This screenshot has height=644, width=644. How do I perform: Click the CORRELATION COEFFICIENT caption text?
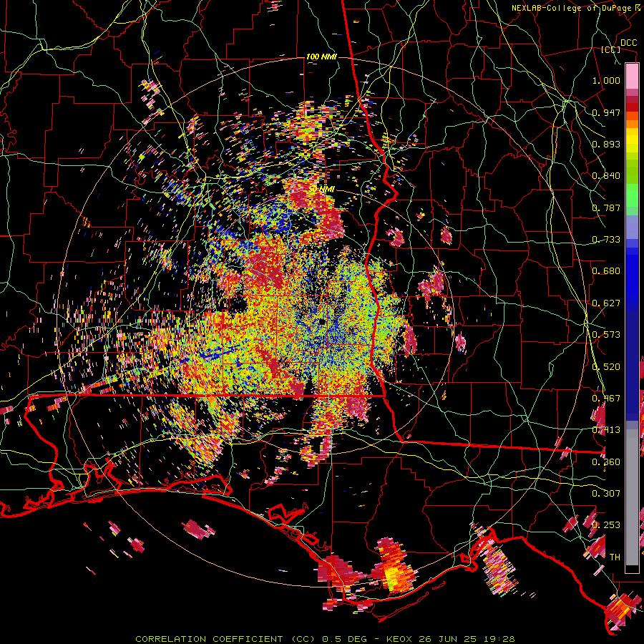point(209,639)
